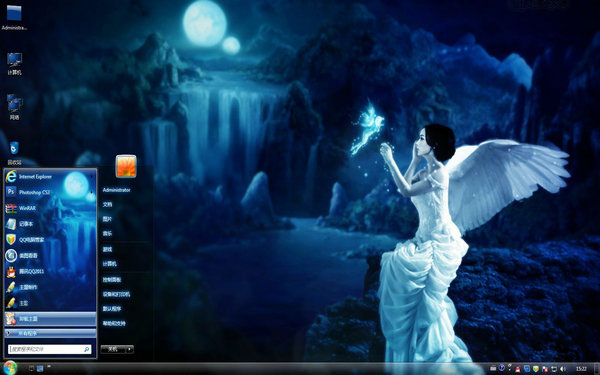
Task: Click the blue round help tray icon
Action: point(502,368)
